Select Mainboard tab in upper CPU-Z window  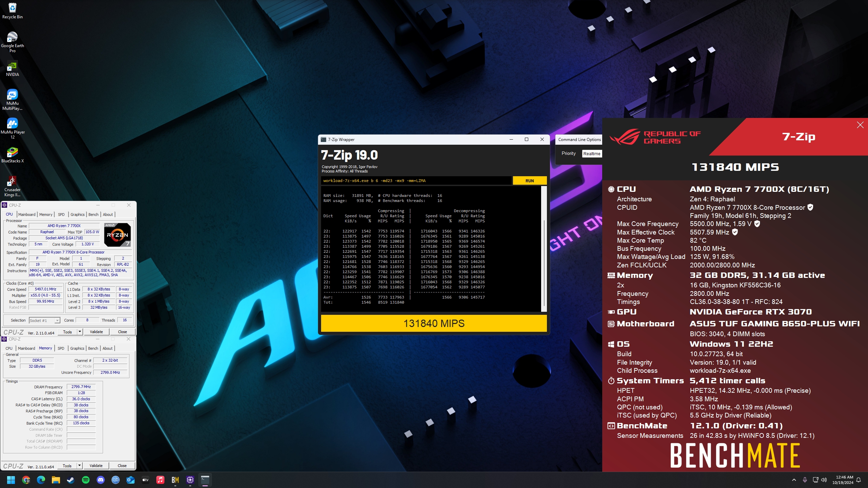point(27,215)
